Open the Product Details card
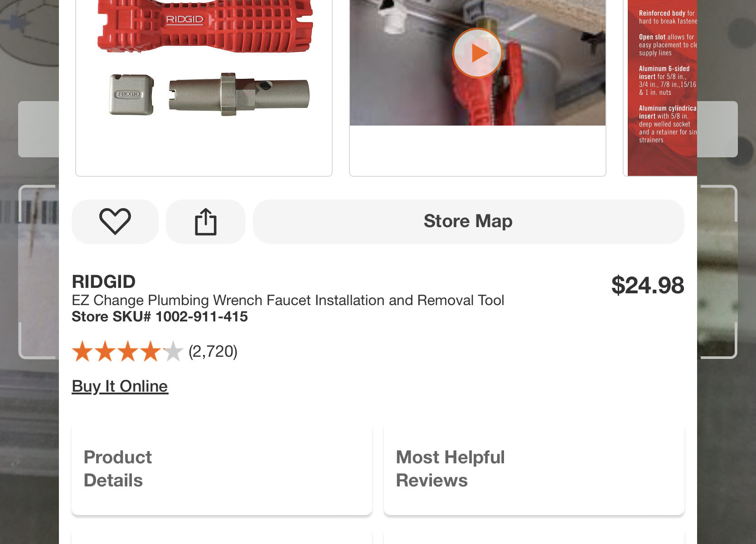Viewport: 756px width, 544px height. click(222, 469)
